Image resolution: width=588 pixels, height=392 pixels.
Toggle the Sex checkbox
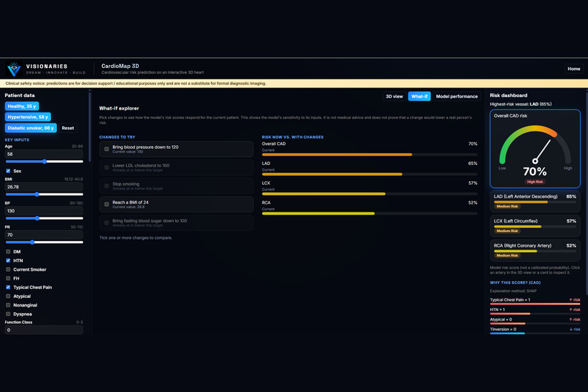click(x=8, y=171)
